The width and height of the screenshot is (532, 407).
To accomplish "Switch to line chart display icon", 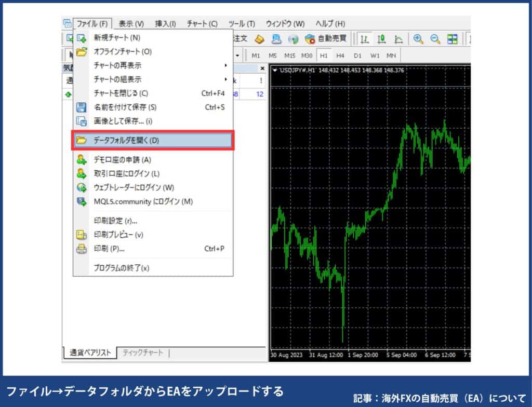I will [x=398, y=39].
